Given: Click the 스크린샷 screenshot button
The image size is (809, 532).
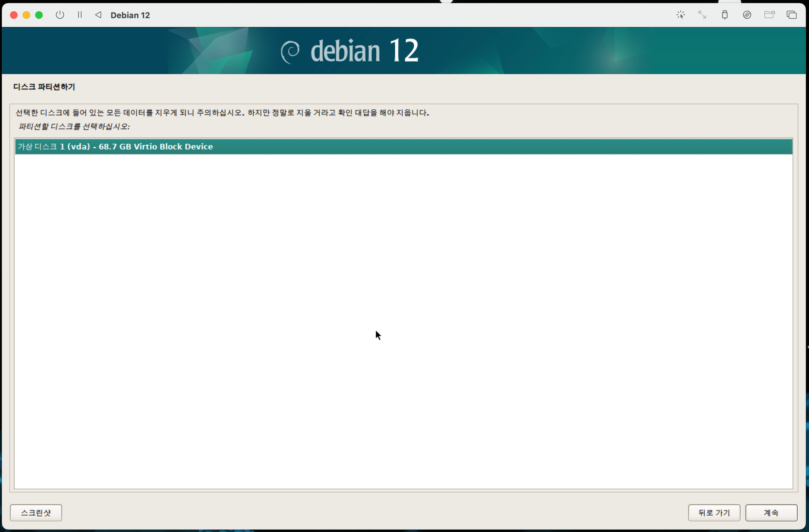Looking at the screenshot, I should [36, 513].
